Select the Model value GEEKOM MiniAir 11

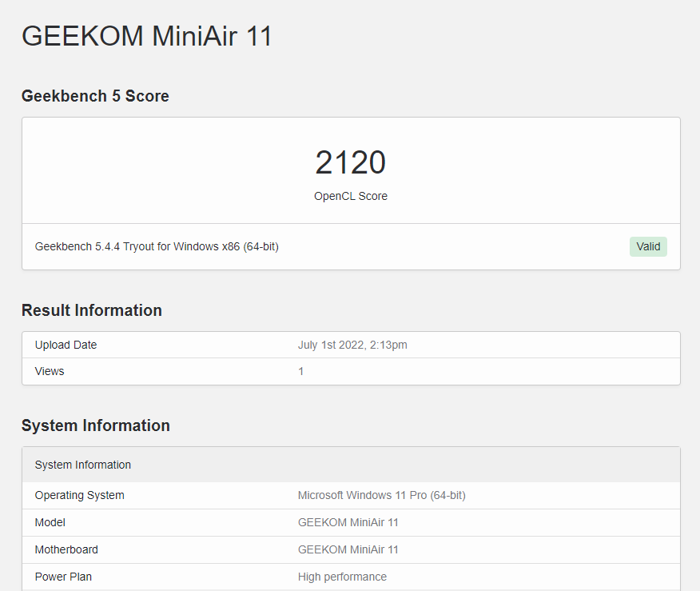pyautogui.click(x=348, y=523)
